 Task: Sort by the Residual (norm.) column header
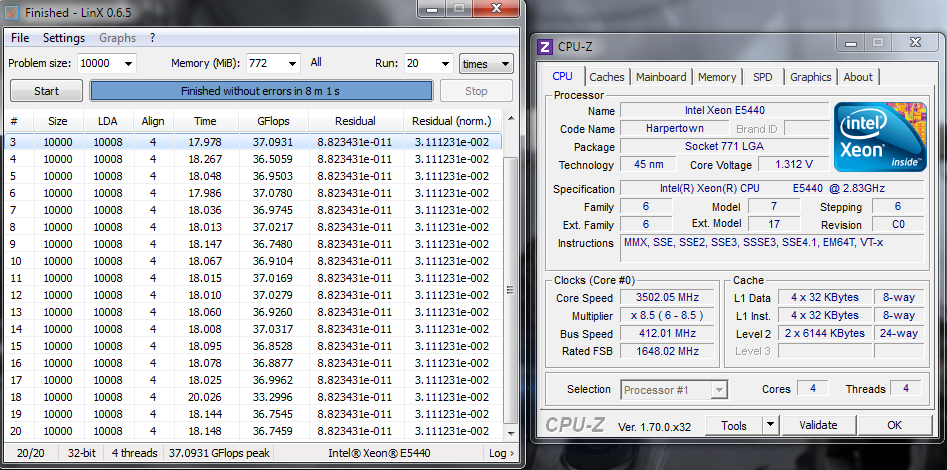pyautogui.click(x=452, y=121)
